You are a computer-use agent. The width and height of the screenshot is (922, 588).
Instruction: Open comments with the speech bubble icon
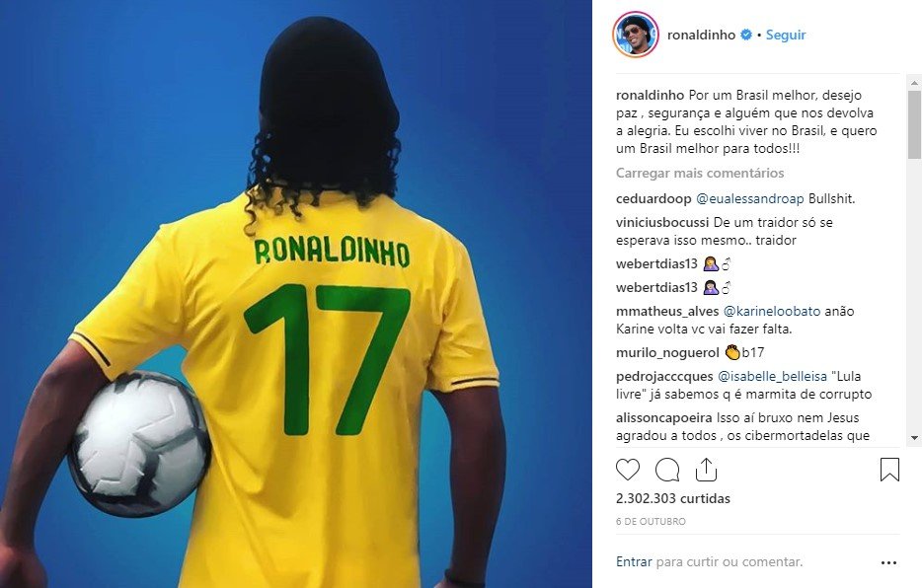667,470
